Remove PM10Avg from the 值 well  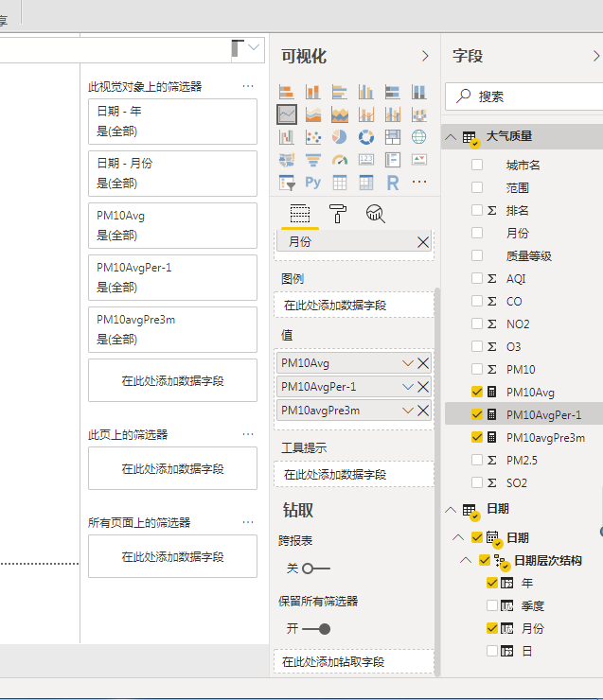point(423,363)
